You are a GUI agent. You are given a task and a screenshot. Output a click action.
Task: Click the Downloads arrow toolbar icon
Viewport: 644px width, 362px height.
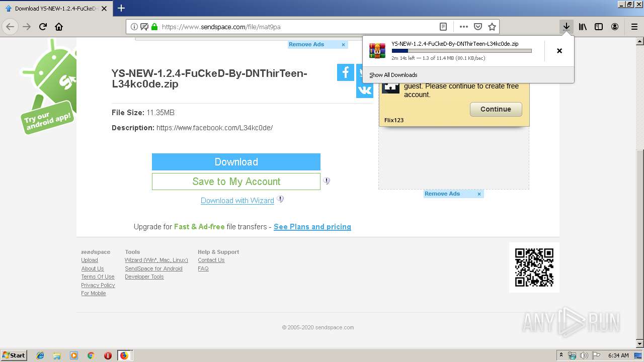click(567, 27)
